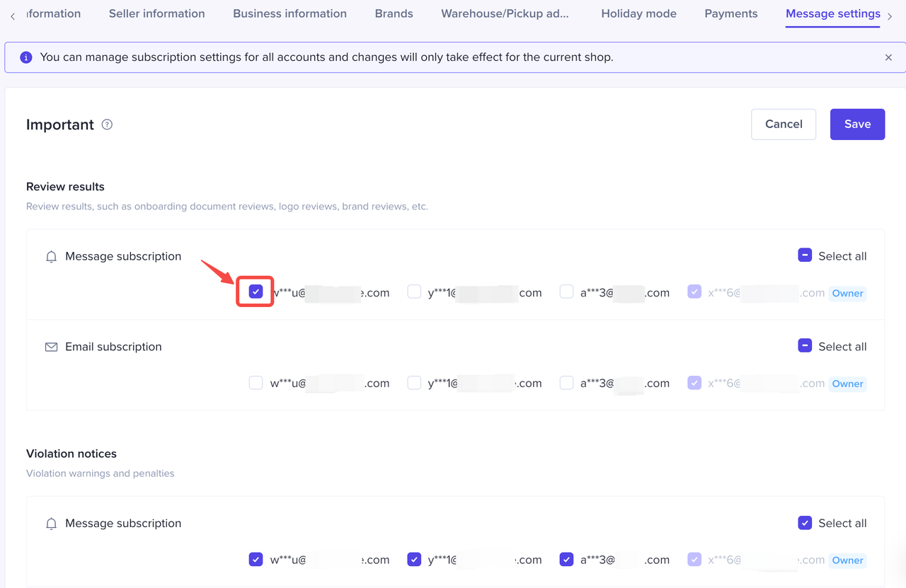Click the Save button
The width and height of the screenshot is (906, 588).
pos(856,124)
